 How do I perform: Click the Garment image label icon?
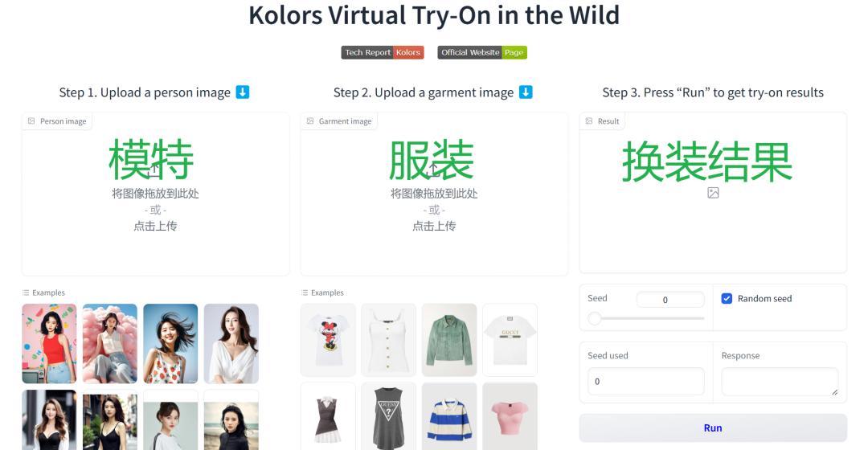click(310, 121)
